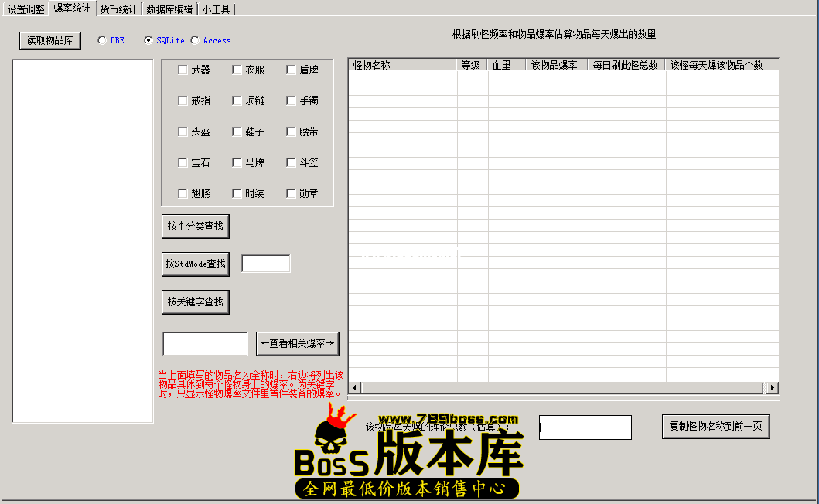
Task: Check the 头盔 filter box
Action: click(182, 131)
